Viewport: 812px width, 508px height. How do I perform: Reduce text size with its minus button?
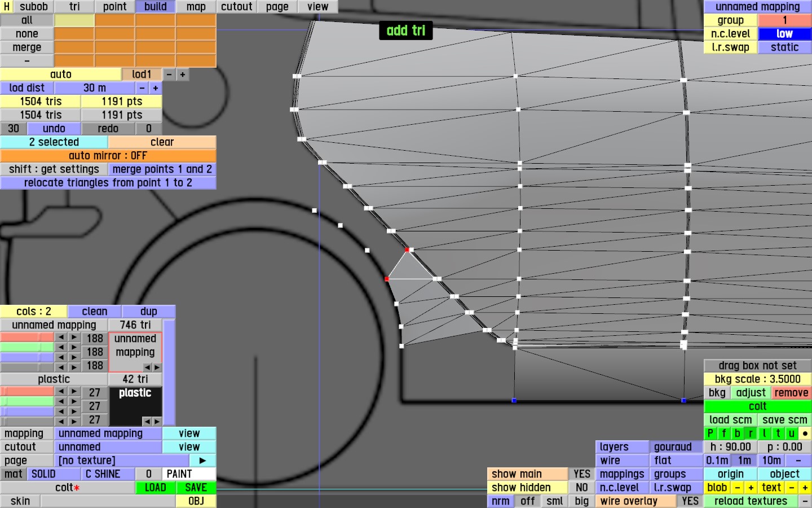tap(792, 488)
